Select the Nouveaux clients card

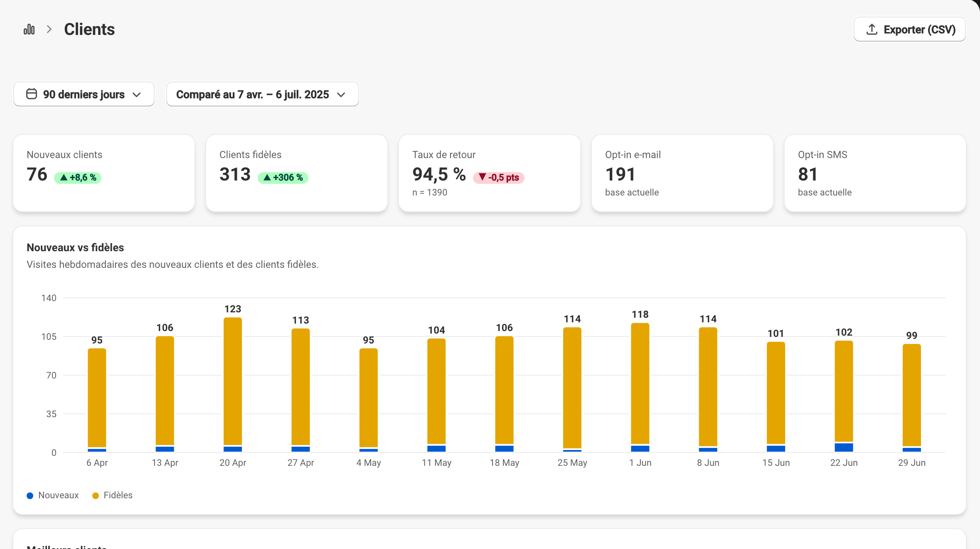point(104,173)
